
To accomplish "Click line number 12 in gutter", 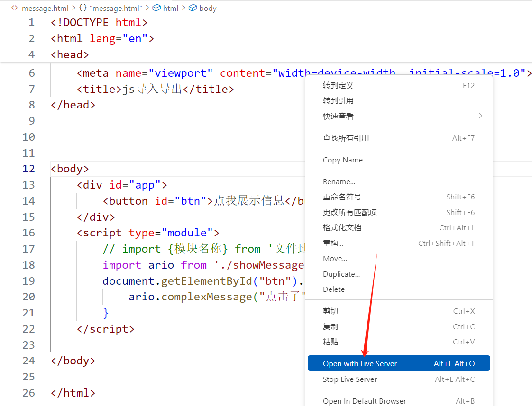I will pos(28,169).
